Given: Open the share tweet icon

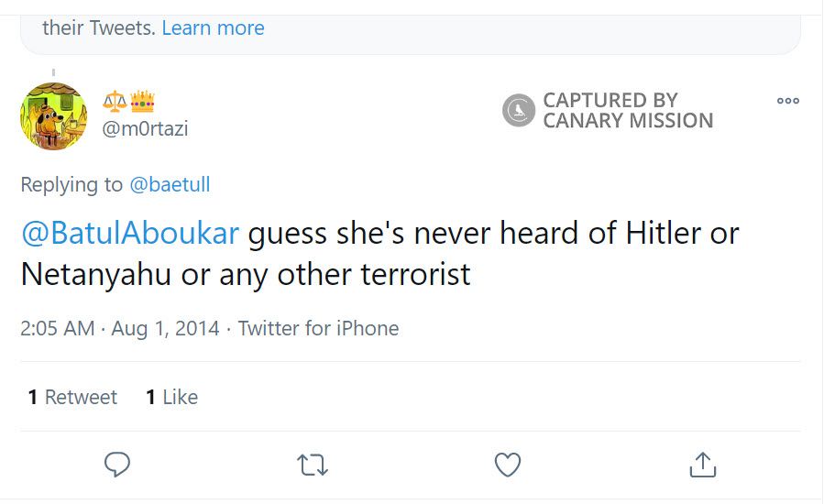Looking at the screenshot, I should click(702, 465).
